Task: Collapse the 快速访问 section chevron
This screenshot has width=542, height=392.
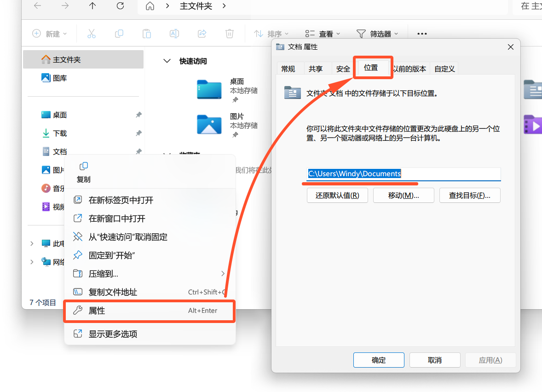Action: point(167,61)
